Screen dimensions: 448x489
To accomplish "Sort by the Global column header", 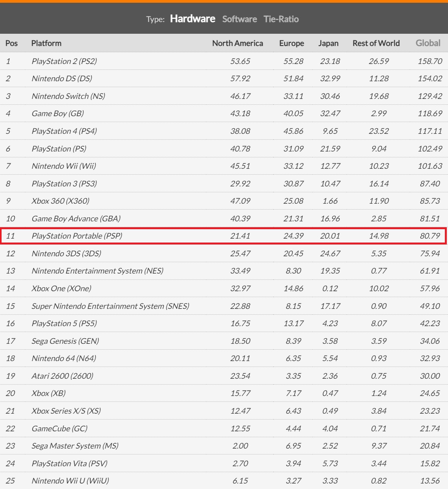I will coord(428,43).
